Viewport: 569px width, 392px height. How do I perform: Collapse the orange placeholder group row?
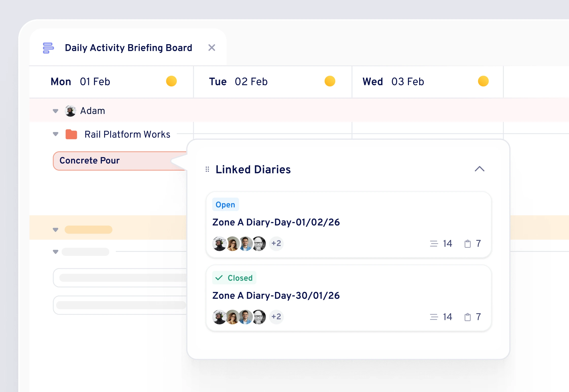[x=55, y=230]
